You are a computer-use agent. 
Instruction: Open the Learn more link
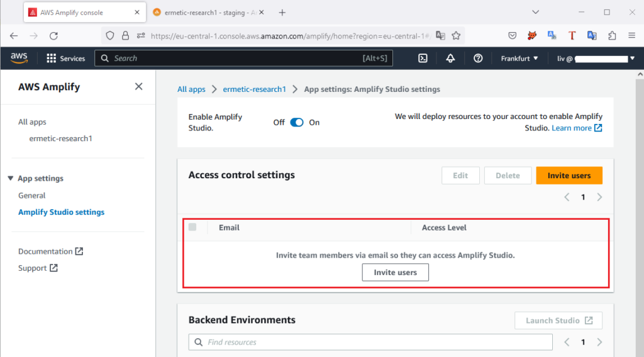(x=577, y=128)
